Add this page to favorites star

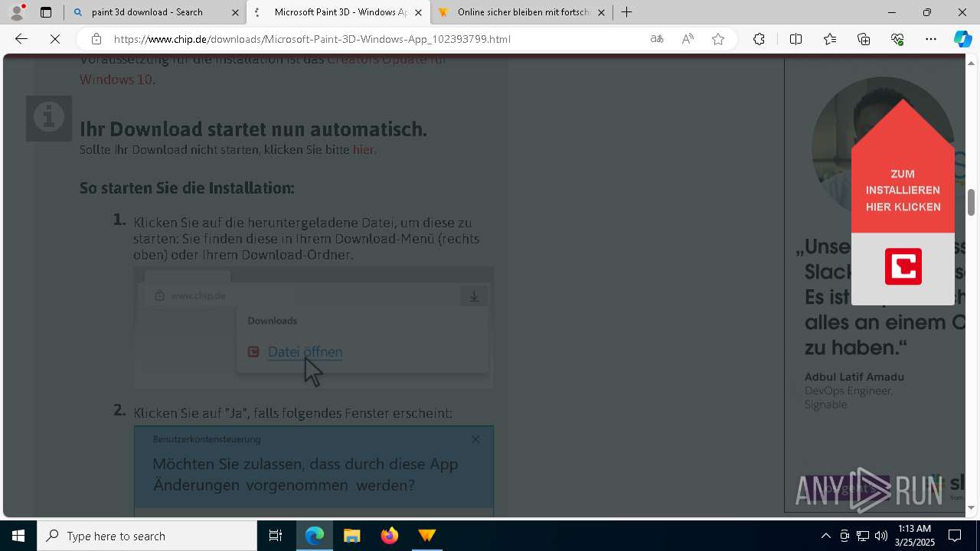pyautogui.click(x=718, y=39)
